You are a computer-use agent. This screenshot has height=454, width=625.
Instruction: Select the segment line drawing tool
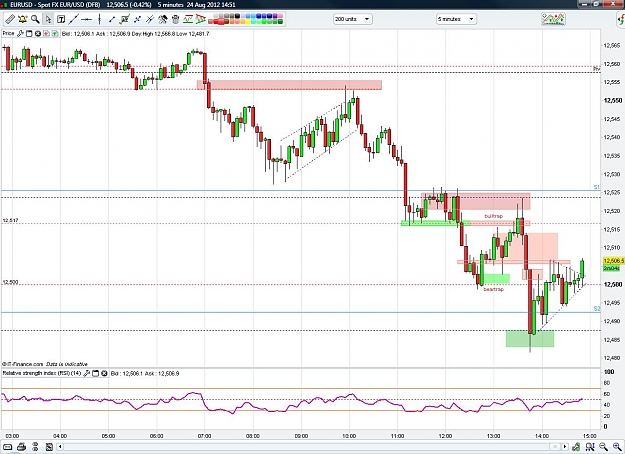(112, 19)
